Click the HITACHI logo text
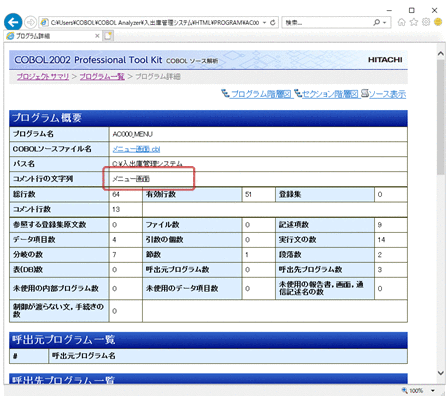The height and width of the screenshot is (399, 448). (385, 60)
